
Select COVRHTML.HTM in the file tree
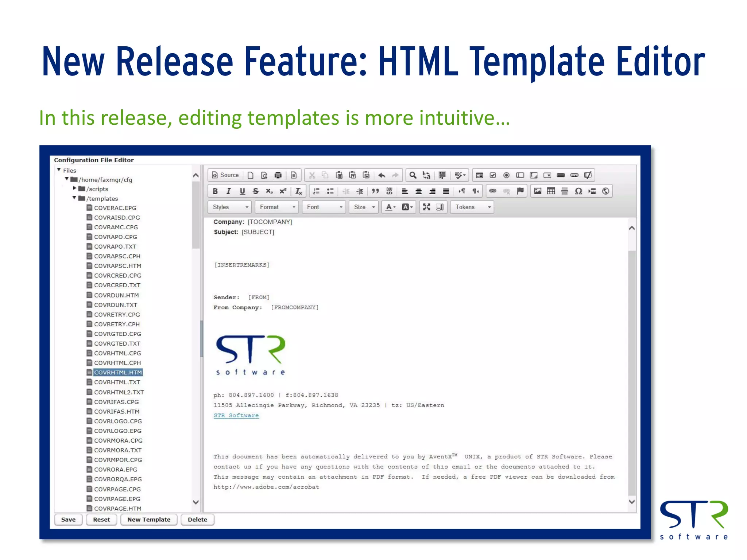point(118,373)
